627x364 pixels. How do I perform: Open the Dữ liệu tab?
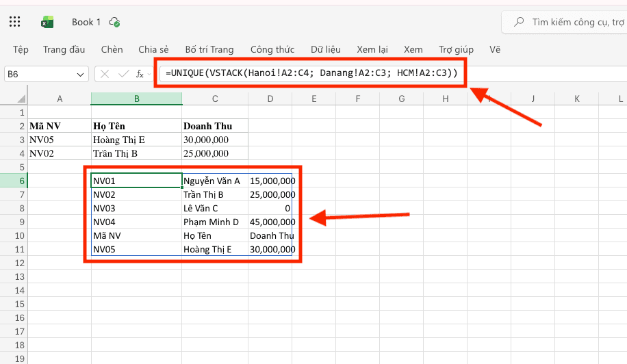326,49
